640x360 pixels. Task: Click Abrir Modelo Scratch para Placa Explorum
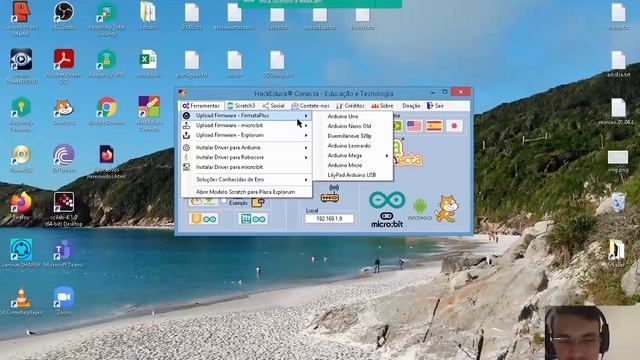246,192
